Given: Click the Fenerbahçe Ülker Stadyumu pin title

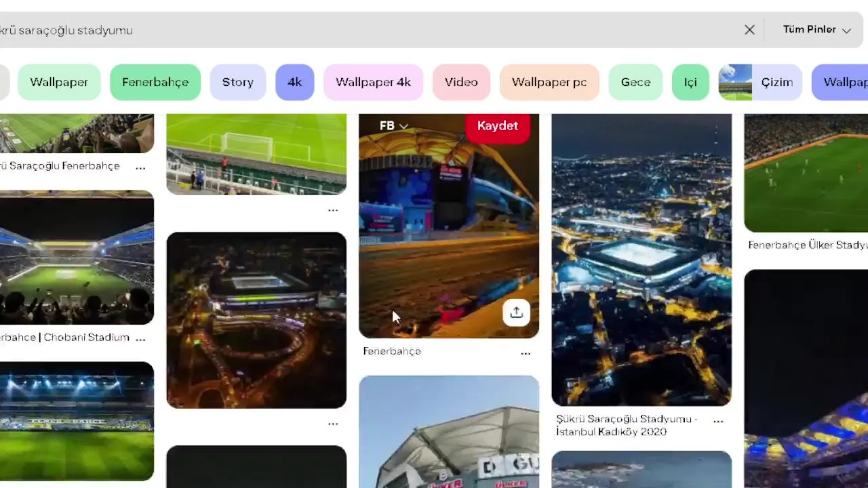Looking at the screenshot, I should pos(808,245).
